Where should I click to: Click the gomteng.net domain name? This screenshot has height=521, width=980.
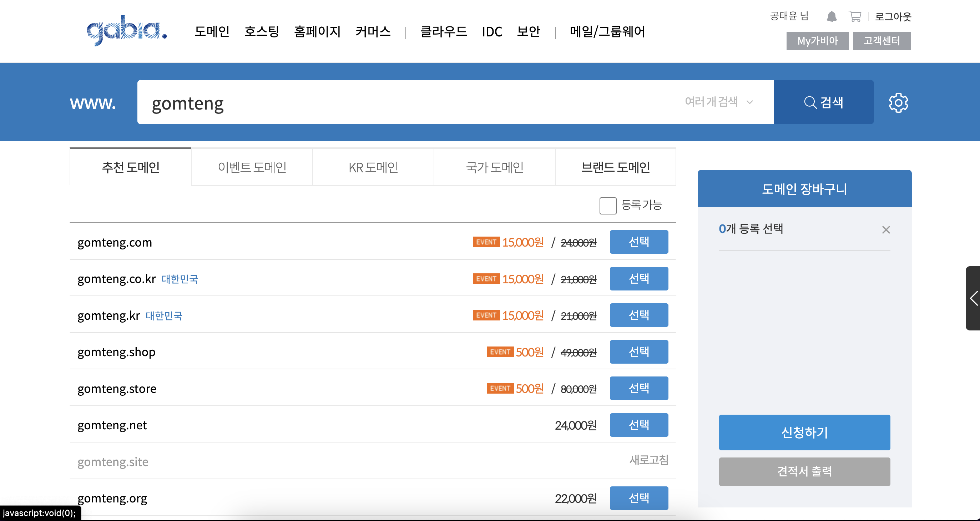click(x=112, y=426)
